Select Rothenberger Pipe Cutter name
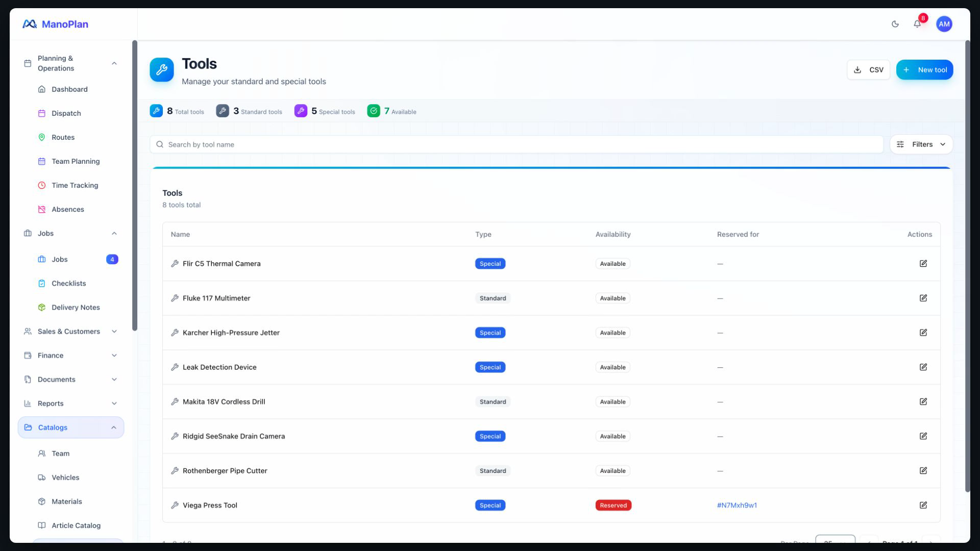This screenshot has width=980, height=551. [225, 471]
